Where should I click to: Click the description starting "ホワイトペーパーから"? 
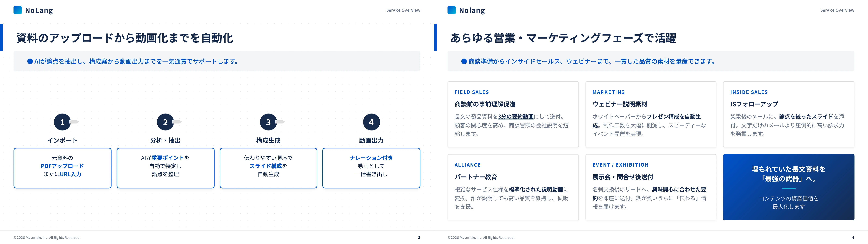[649, 125]
